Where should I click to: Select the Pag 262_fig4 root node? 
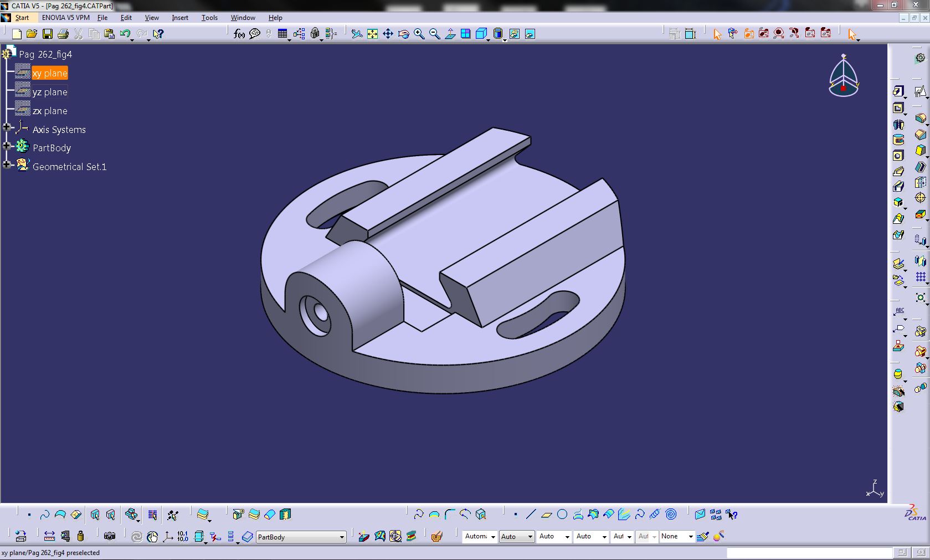(45, 54)
